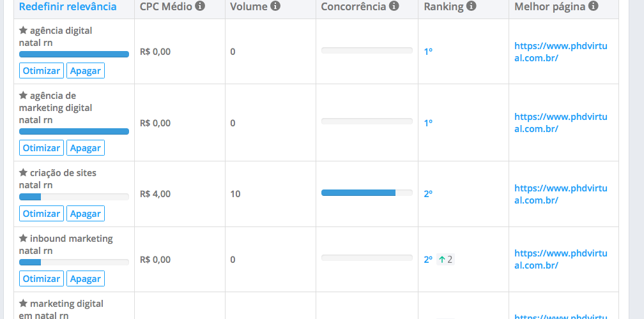
Task: Click Apagar for agência de marketing digital
Action: (x=86, y=147)
